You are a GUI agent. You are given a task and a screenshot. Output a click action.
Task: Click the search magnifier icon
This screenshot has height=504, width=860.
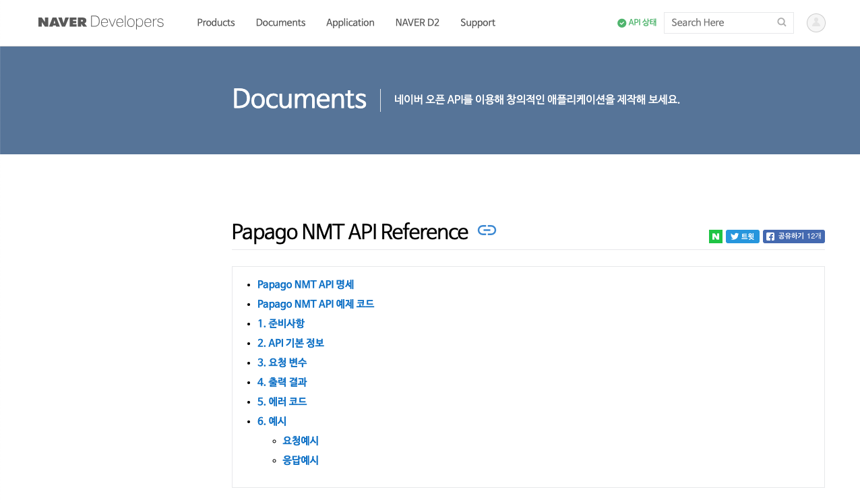[x=782, y=22]
